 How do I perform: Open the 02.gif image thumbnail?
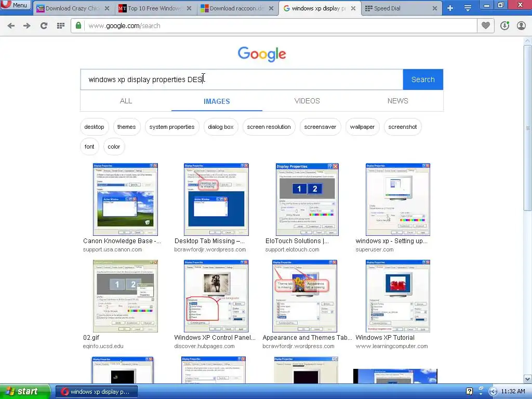click(x=125, y=296)
